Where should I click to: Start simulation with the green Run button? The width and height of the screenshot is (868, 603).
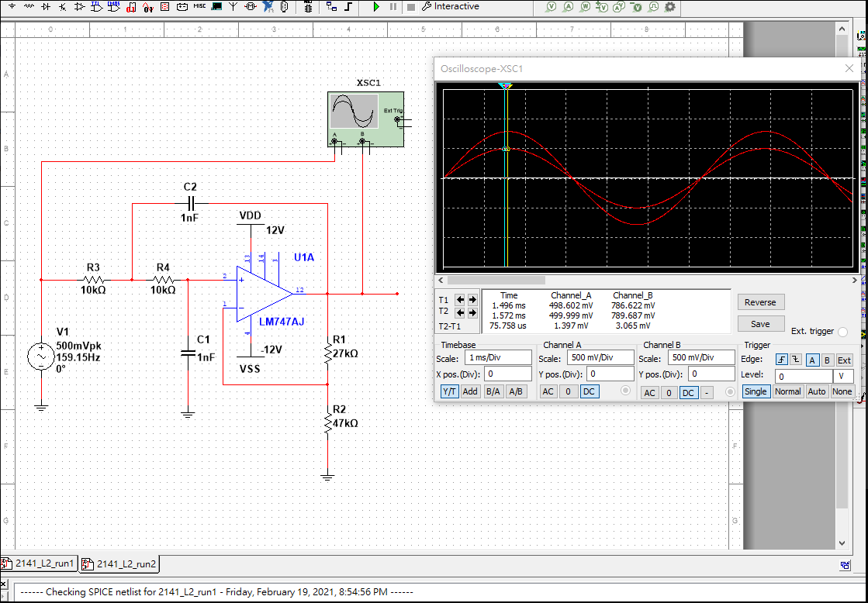tap(376, 7)
